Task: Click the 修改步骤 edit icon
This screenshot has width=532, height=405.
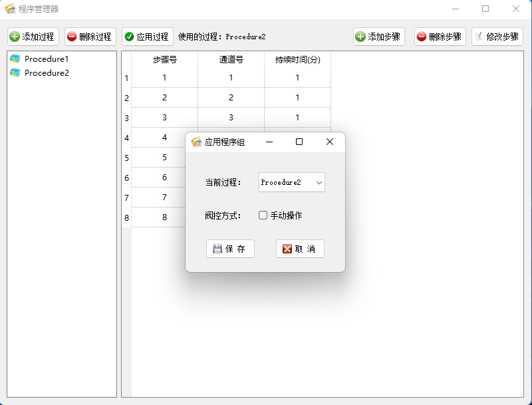Action: pyautogui.click(x=479, y=37)
